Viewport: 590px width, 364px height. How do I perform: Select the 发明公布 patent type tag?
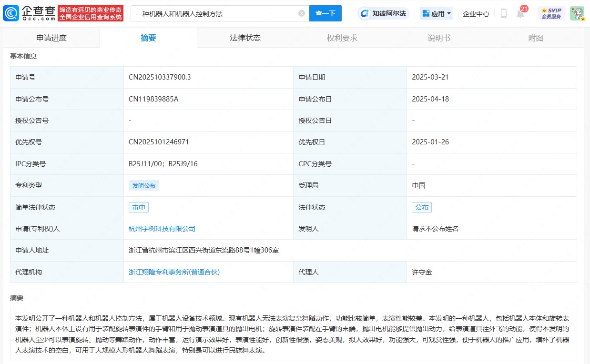[x=144, y=185]
